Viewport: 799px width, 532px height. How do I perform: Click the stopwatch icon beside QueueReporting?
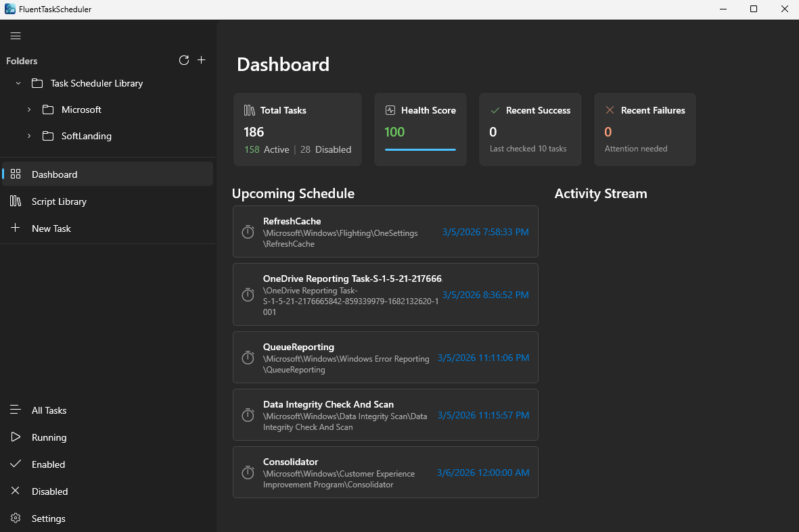(248, 357)
